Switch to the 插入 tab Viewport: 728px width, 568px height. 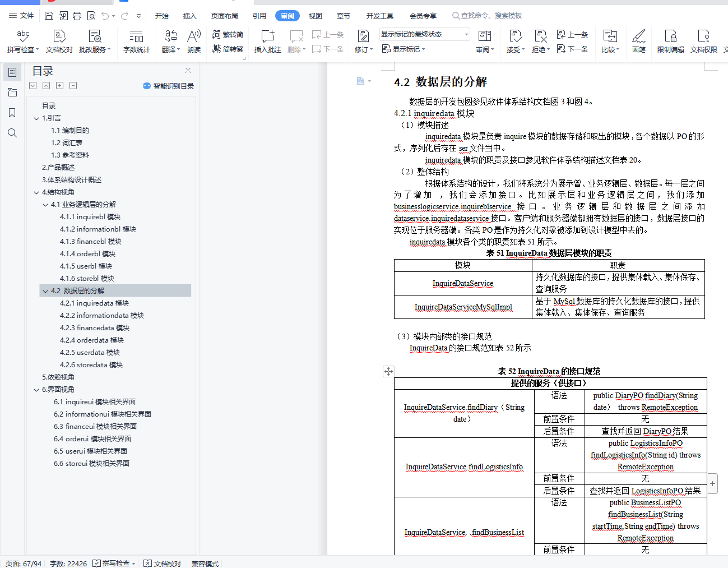190,16
